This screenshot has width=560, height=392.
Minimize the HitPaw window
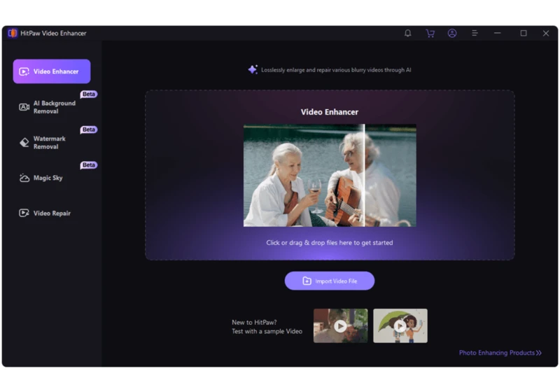[x=497, y=33]
